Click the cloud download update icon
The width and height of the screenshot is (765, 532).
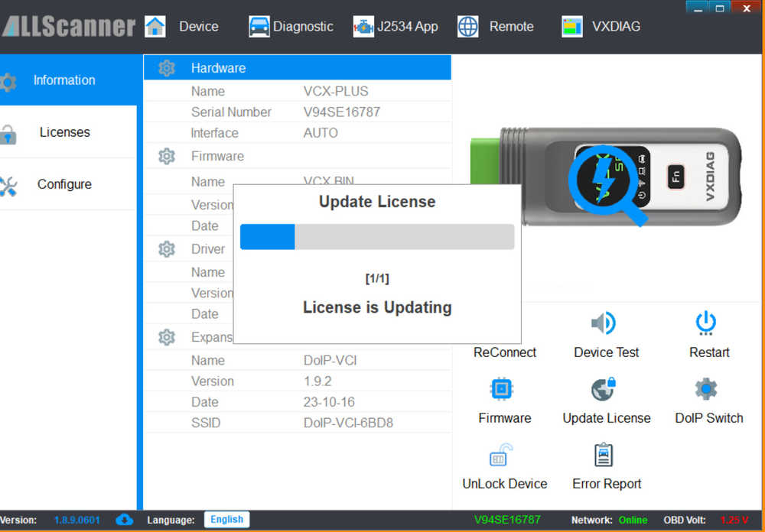(125, 520)
